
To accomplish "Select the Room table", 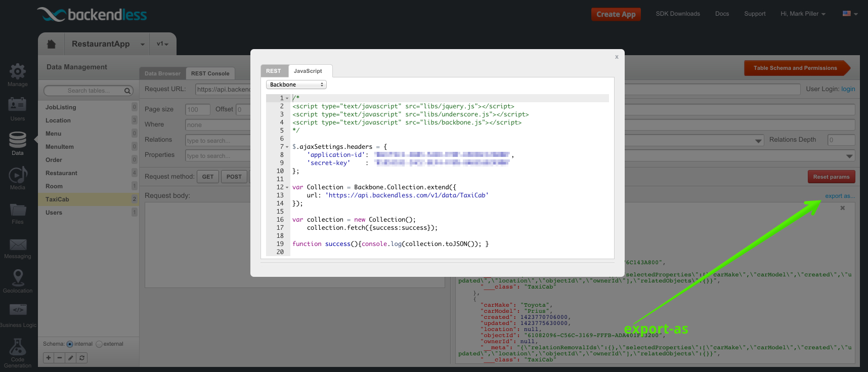I will [x=89, y=186].
